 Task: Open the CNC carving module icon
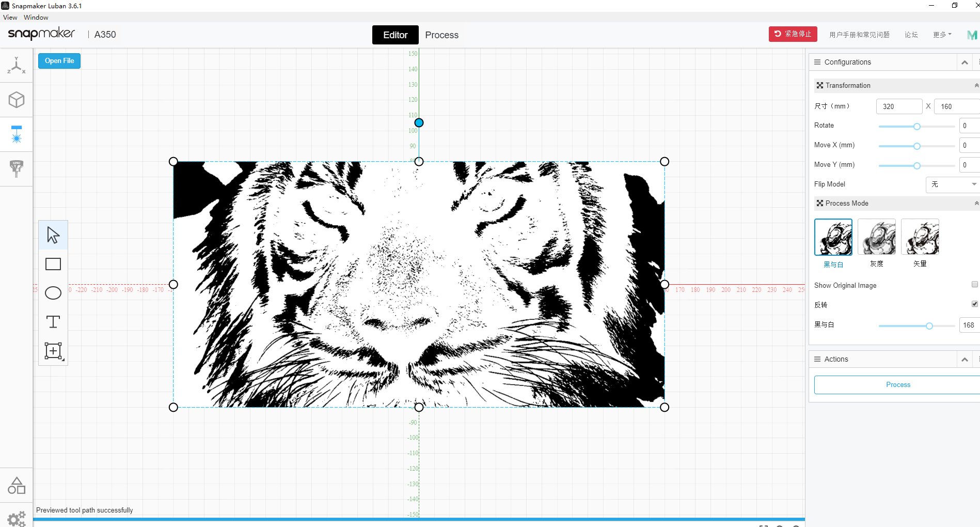(x=17, y=169)
